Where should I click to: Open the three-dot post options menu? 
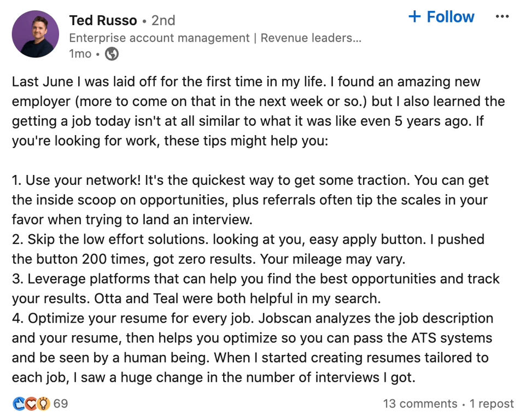click(x=502, y=16)
